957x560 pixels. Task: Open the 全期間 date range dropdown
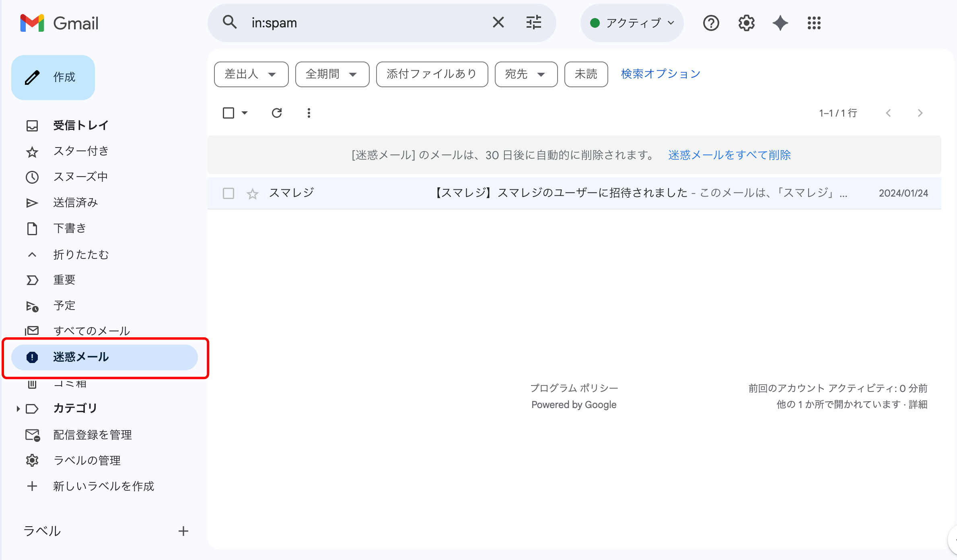pyautogui.click(x=332, y=74)
